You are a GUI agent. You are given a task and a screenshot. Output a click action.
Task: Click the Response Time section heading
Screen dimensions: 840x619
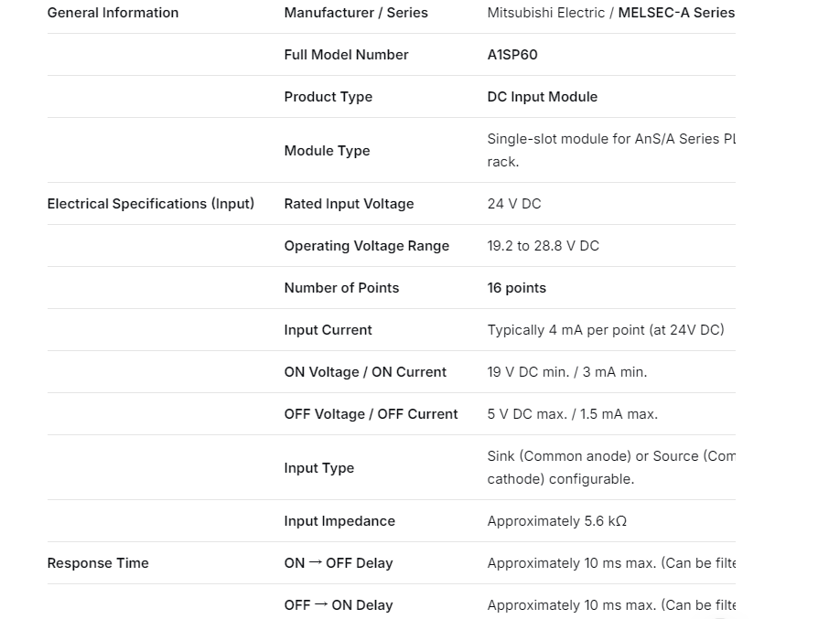coord(98,563)
